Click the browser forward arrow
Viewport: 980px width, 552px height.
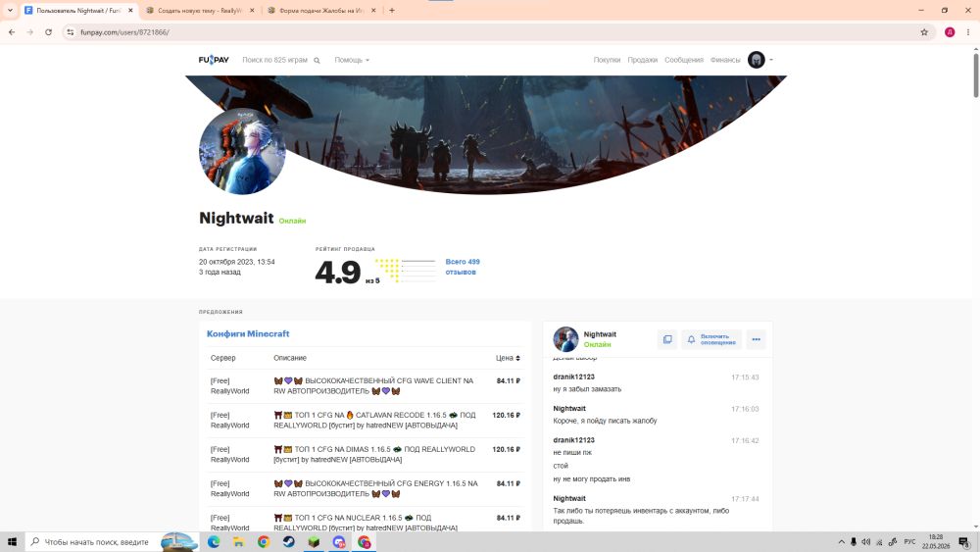click(x=30, y=32)
